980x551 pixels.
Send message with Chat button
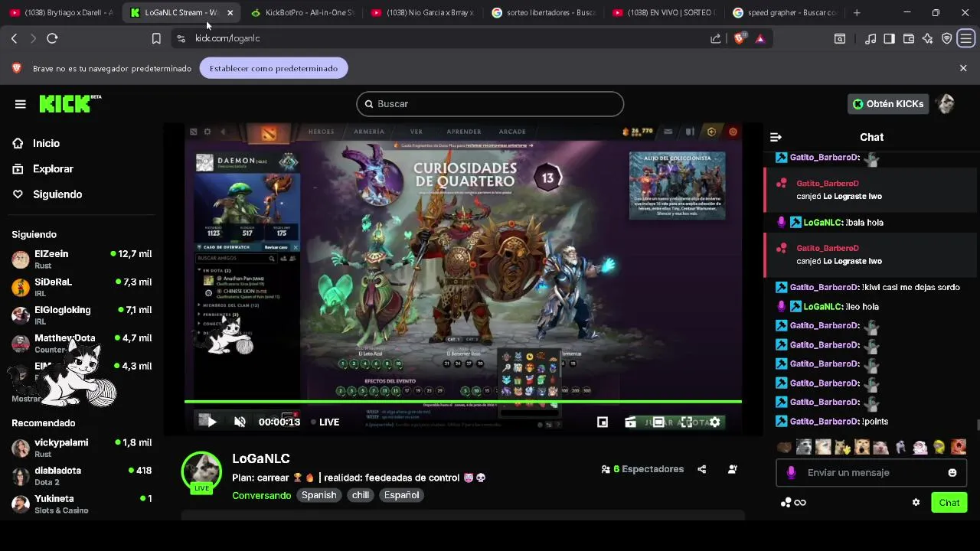coord(949,503)
